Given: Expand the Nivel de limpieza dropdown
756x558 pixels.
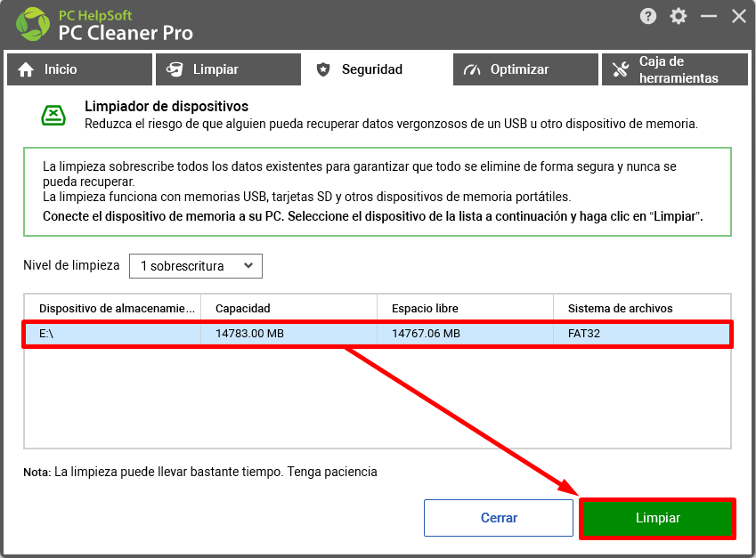Looking at the screenshot, I should click(x=196, y=266).
